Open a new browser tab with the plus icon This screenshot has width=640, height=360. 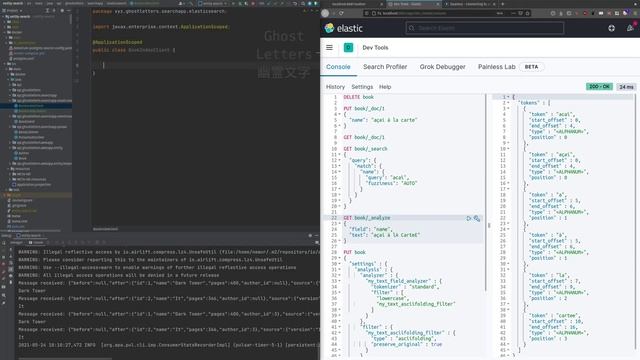pos(502,4)
